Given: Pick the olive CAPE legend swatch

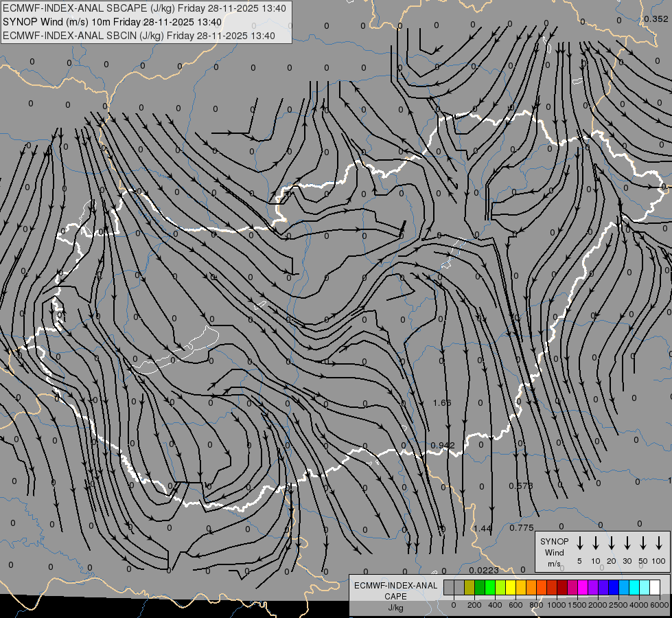Looking at the screenshot, I should click(470, 587).
